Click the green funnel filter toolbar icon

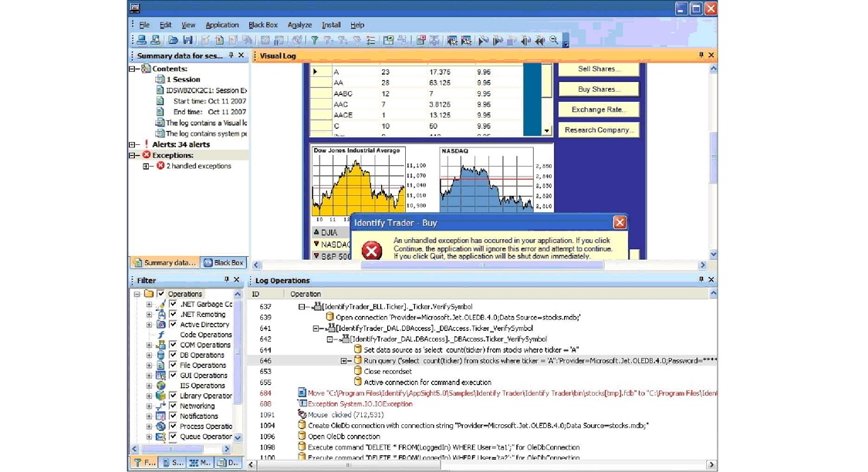(315, 40)
